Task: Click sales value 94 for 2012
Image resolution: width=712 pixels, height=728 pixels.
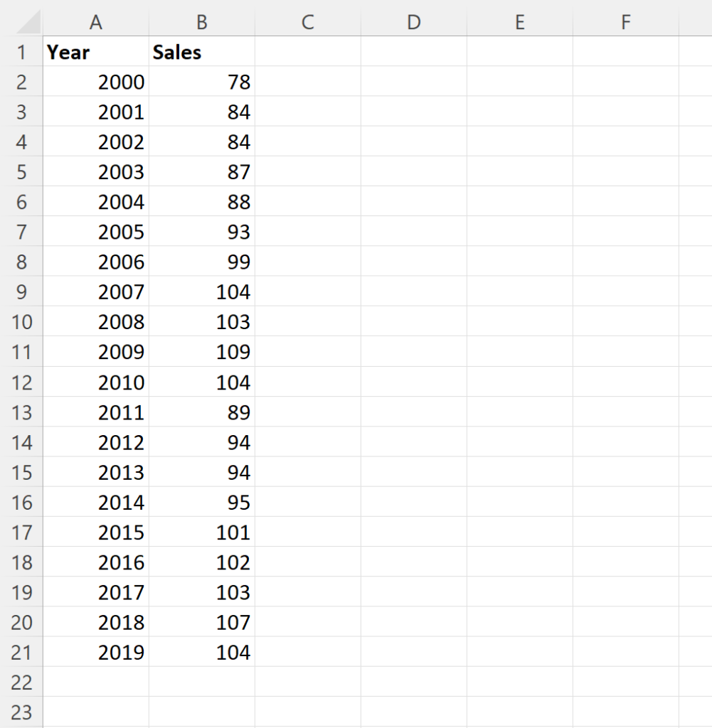Action: coord(201,442)
